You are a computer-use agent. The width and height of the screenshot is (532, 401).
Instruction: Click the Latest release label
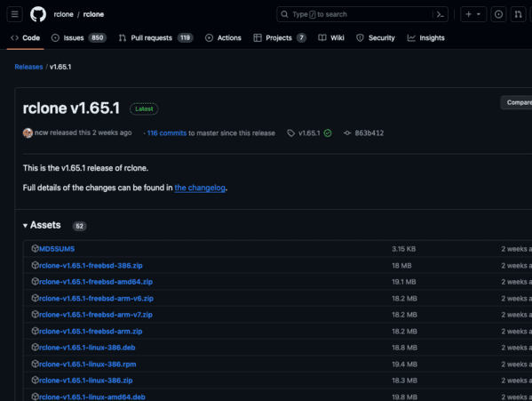tap(144, 109)
